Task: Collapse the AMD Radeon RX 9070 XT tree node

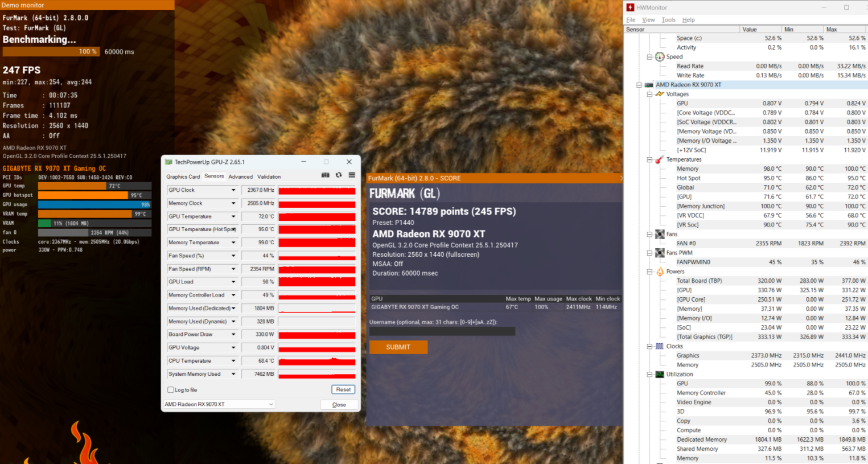Action: pyautogui.click(x=639, y=85)
